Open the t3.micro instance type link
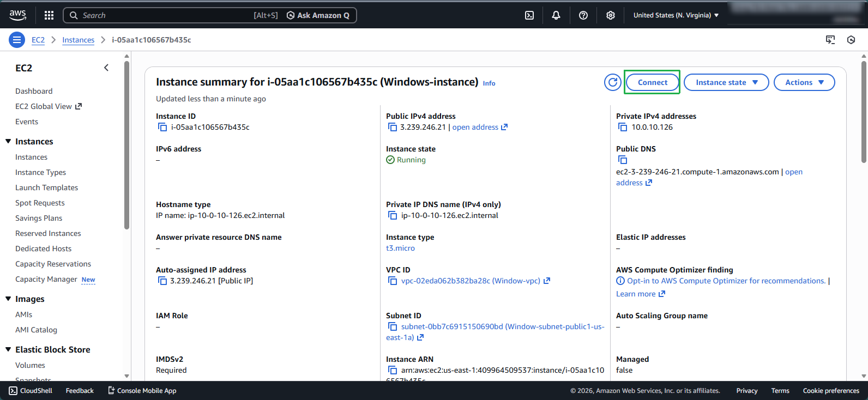This screenshot has height=400, width=868. (400, 248)
